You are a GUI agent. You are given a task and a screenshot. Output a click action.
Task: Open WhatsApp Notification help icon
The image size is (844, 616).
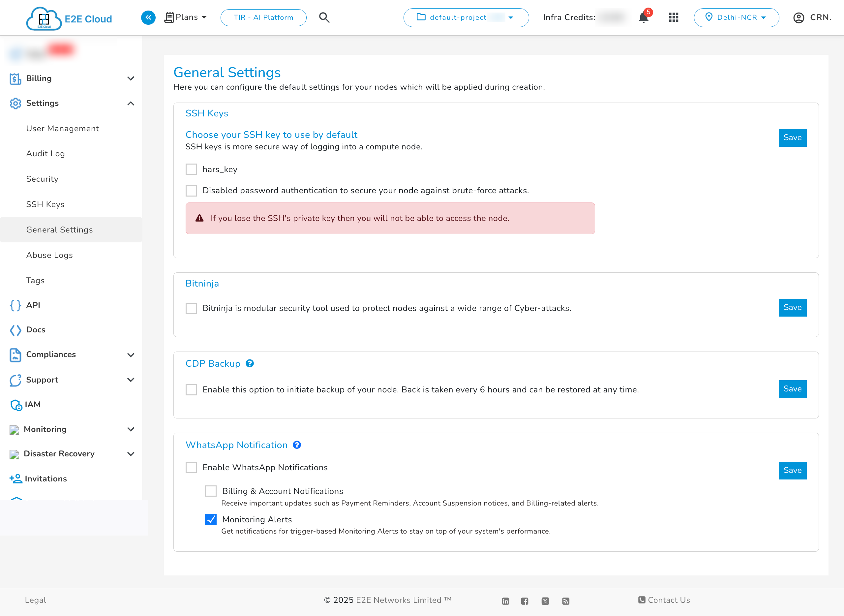(x=296, y=445)
